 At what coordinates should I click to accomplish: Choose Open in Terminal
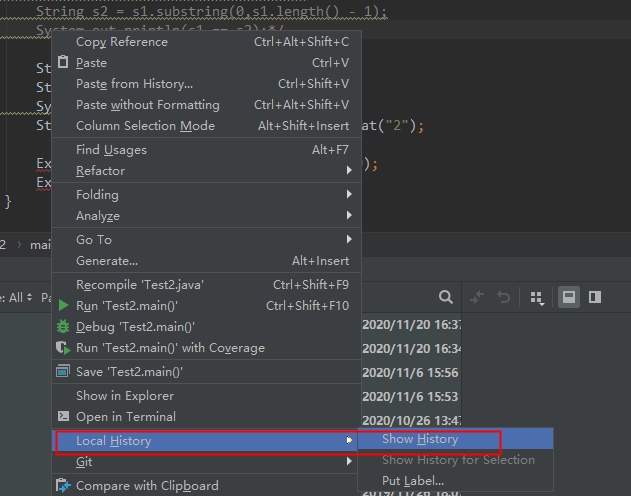click(x=206, y=417)
